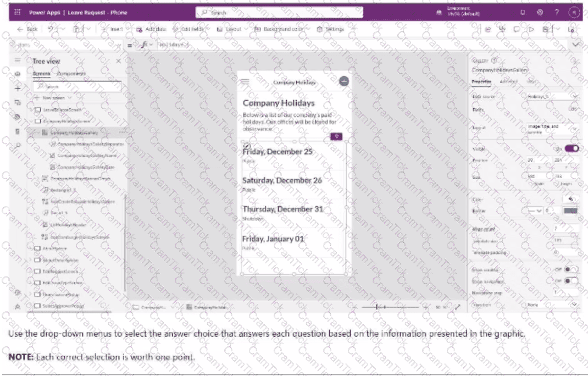Click the Preview app play icon
The image size is (588, 376).
531,29
